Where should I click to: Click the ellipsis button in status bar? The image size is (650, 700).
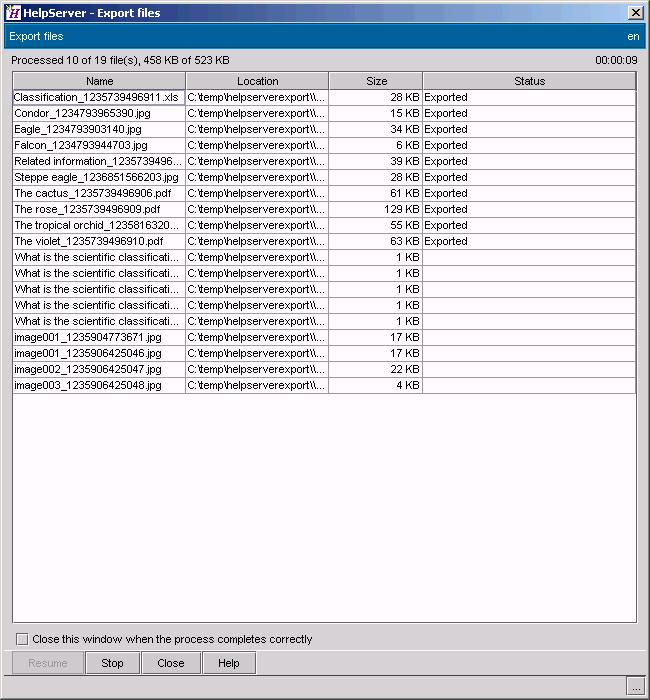[x=636, y=686]
